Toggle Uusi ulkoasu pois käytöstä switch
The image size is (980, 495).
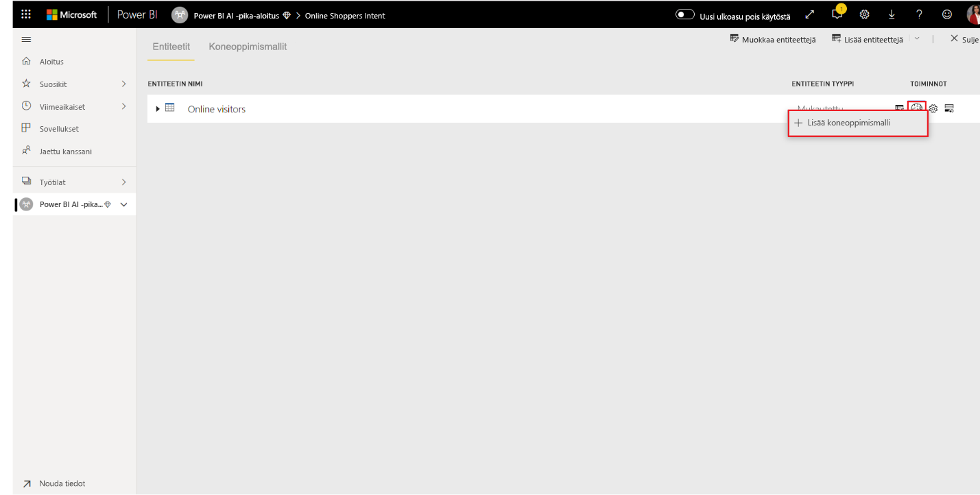pyautogui.click(x=685, y=14)
